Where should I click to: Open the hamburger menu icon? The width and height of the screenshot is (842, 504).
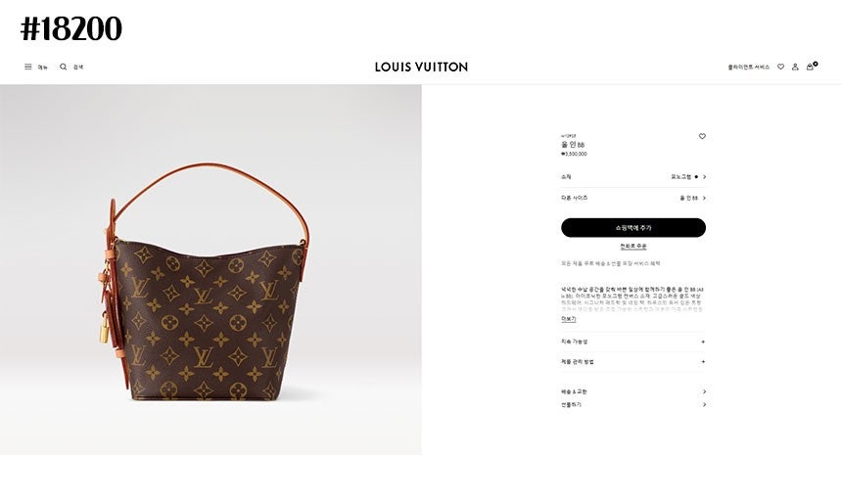point(28,68)
